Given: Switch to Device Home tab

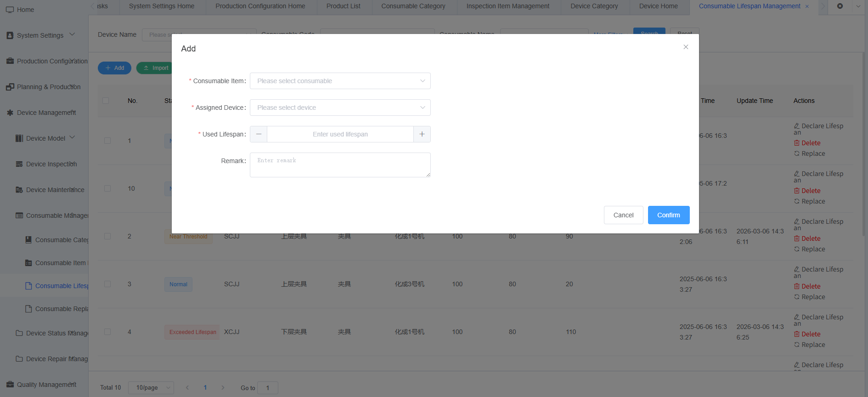Looking at the screenshot, I should click(x=659, y=6).
